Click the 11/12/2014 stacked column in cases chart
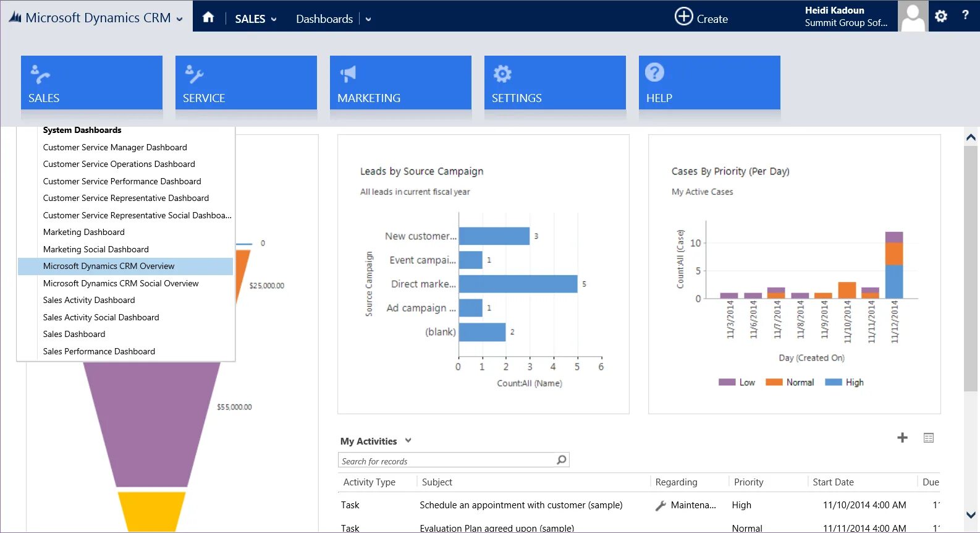Screen dimensions: 980x533 pyautogui.click(x=894, y=265)
